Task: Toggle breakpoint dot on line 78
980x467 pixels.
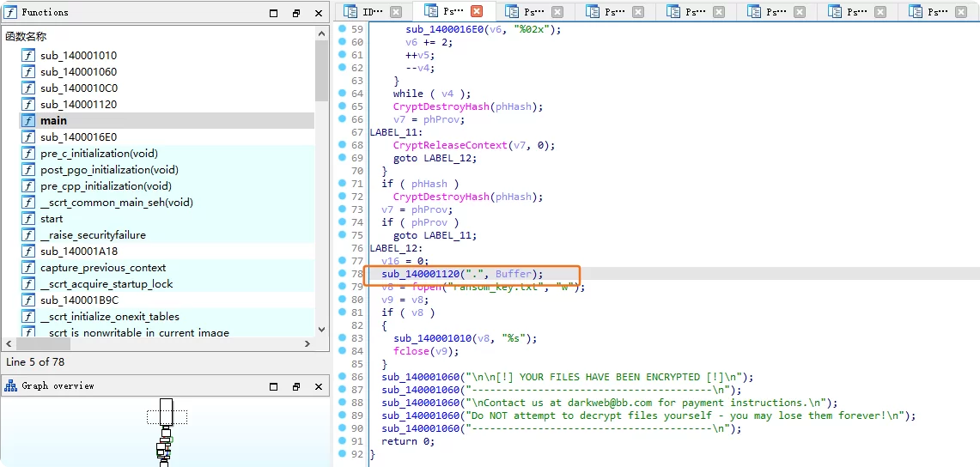Action: tap(342, 274)
